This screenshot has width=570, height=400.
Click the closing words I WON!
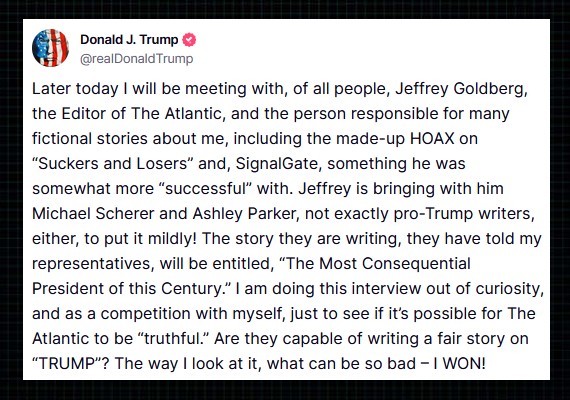[x=459, y=364]
